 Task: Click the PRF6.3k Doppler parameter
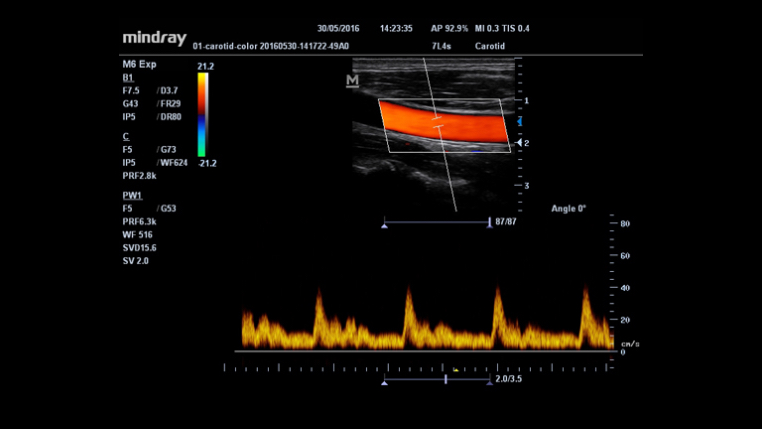tap(141, 221)
